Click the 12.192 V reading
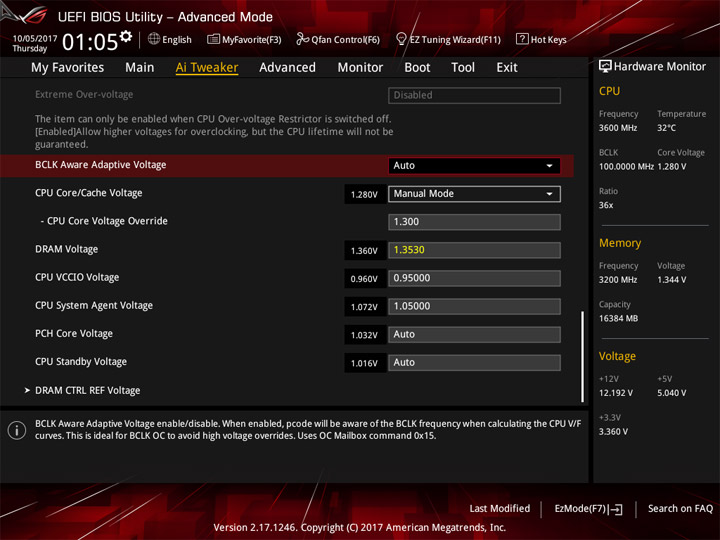This screenshot has width=720, height=540. point(615,393)
